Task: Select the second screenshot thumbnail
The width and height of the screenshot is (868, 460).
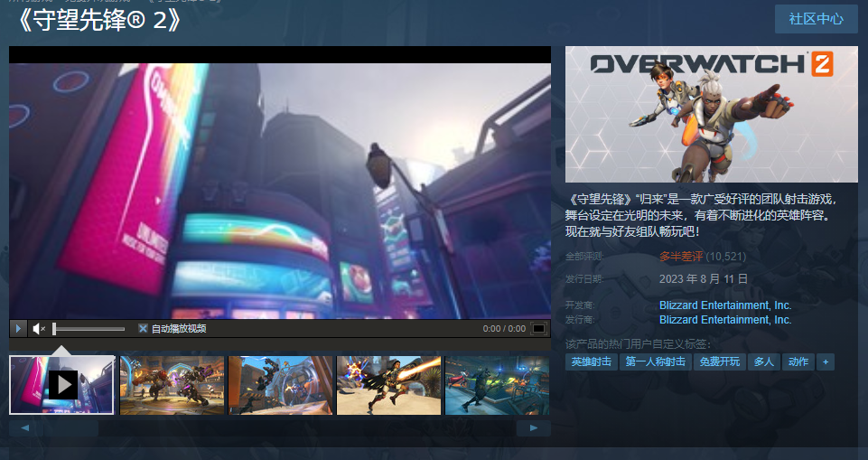Action: 173,385
